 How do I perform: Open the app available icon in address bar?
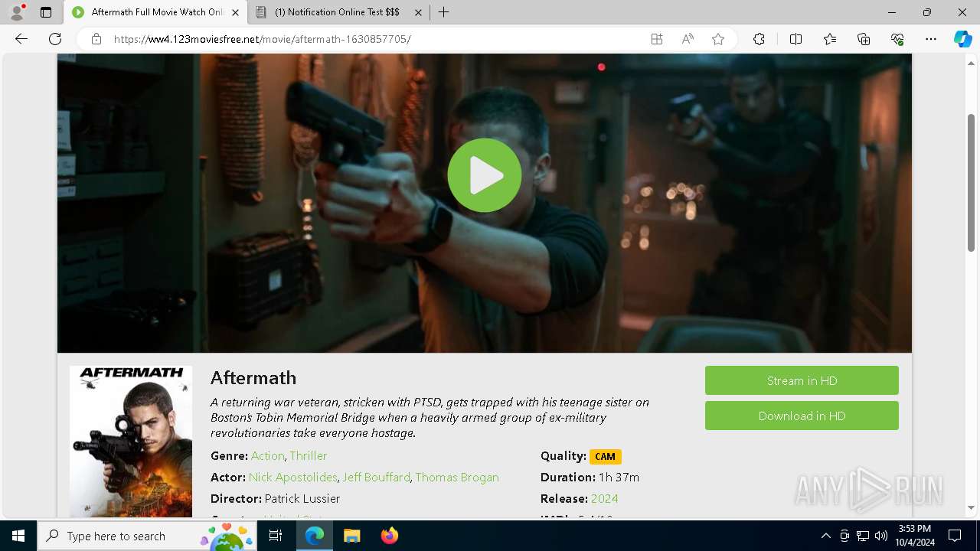[657, 39]
